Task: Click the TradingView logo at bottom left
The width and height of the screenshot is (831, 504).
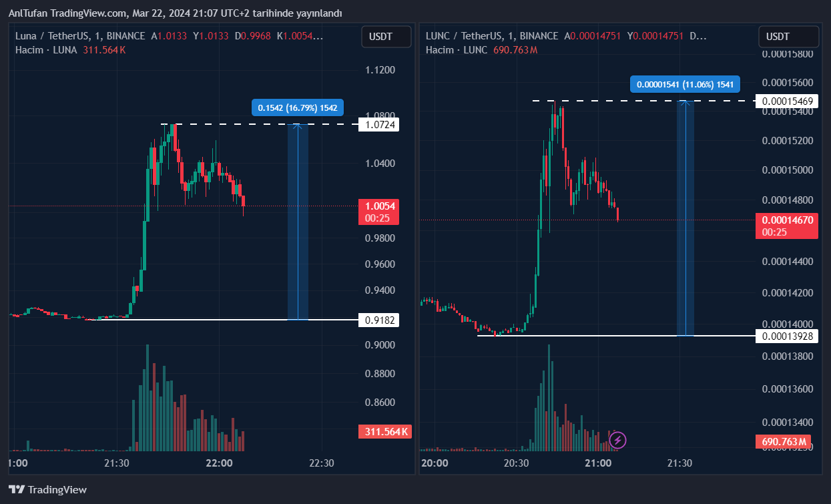Action: coord(47,489)
